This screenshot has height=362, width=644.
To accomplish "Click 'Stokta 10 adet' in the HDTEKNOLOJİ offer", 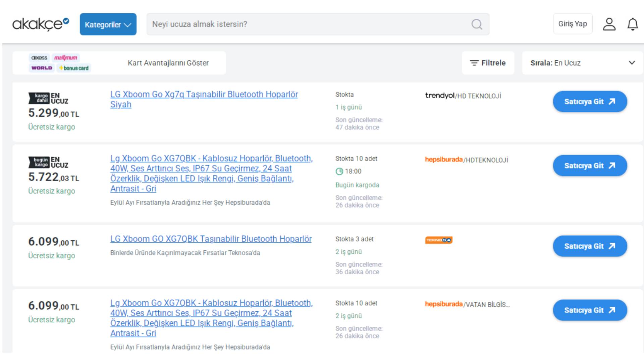I will point(356,159).
